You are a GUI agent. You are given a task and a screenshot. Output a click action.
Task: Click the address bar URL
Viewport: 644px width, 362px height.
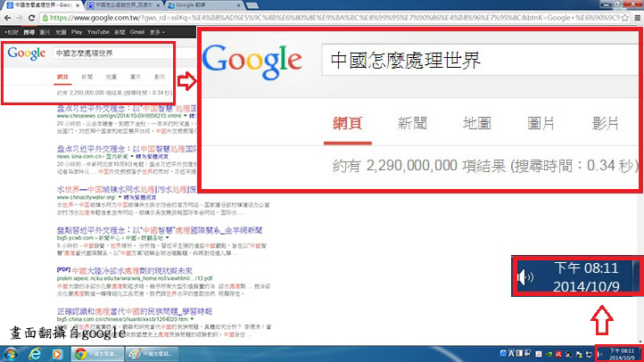pos(334,18)
